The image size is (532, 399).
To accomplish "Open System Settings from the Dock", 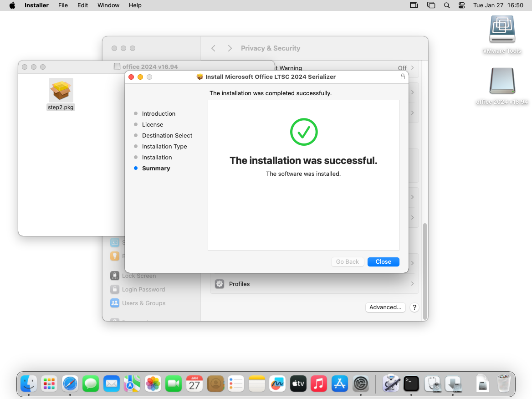I will coord(361,384).
